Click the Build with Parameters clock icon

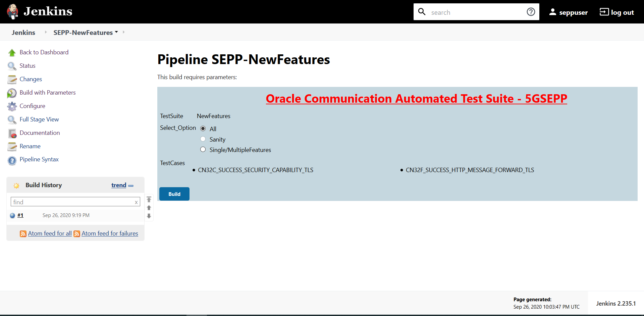click(12, 93)
